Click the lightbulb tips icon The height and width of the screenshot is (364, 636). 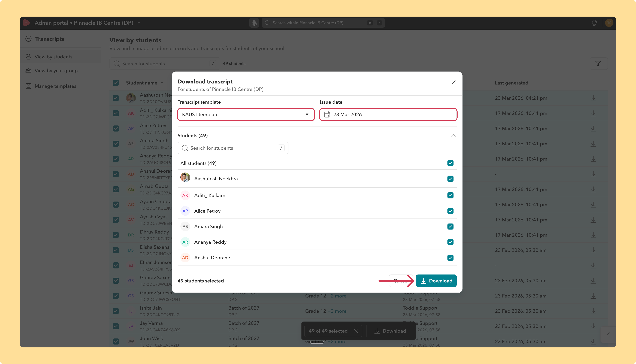coord(594,23)
